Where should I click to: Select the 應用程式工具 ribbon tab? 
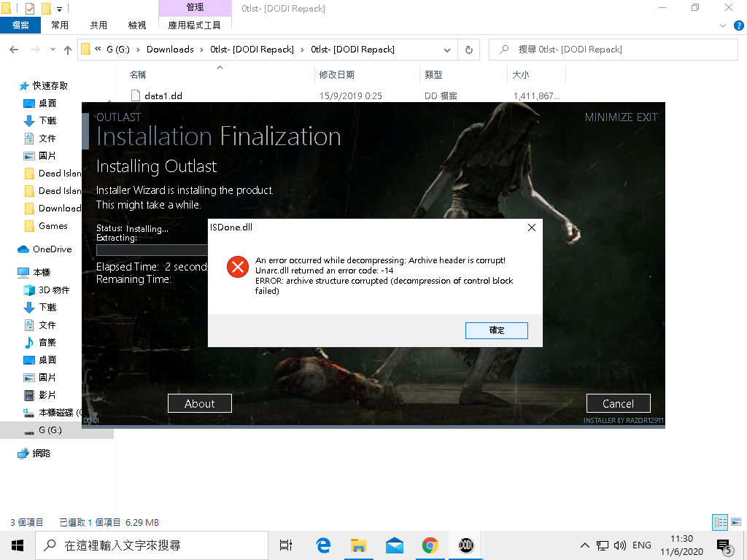click(194, 25)
